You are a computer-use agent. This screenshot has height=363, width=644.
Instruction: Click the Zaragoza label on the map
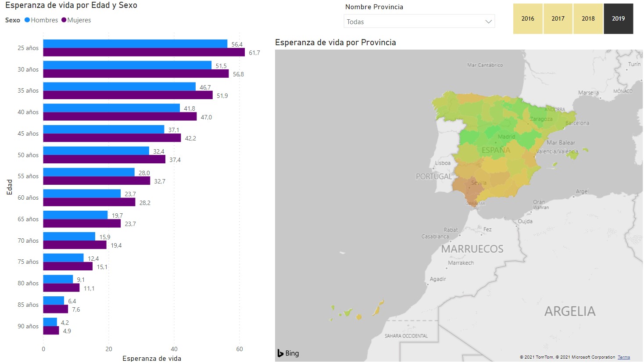pos(541,119)
